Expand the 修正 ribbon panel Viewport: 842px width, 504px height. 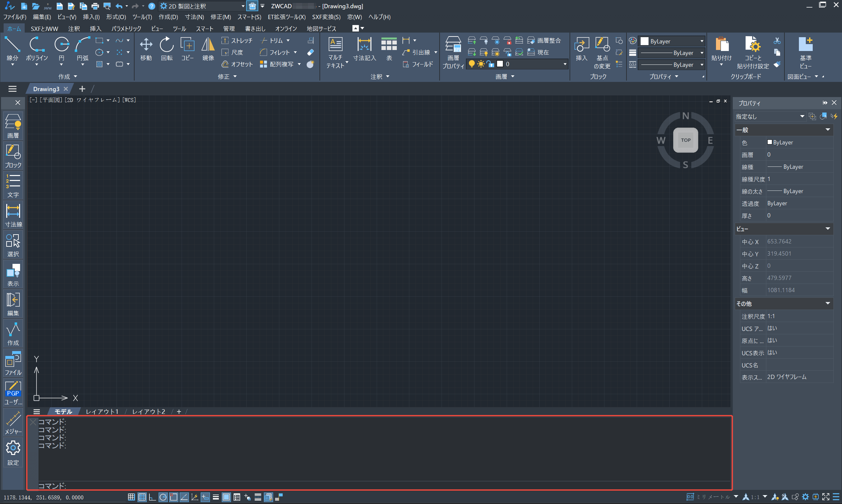pyautogui.click(x=227, y=77)
